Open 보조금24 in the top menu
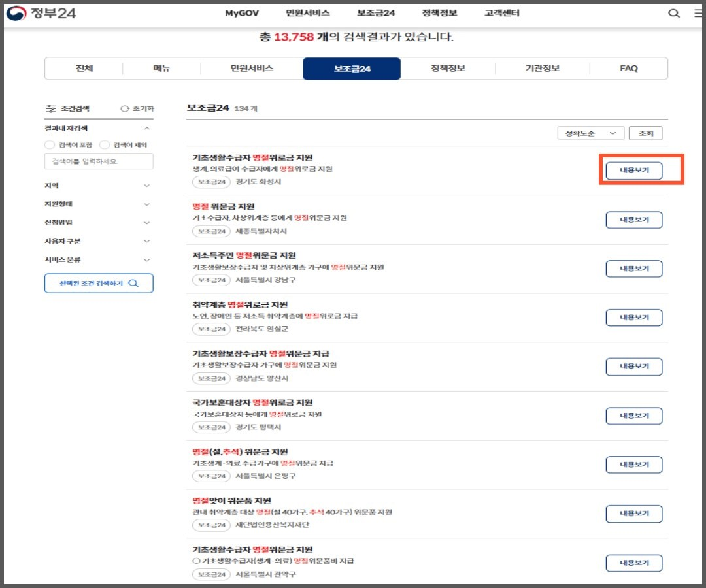 point(376,13)
